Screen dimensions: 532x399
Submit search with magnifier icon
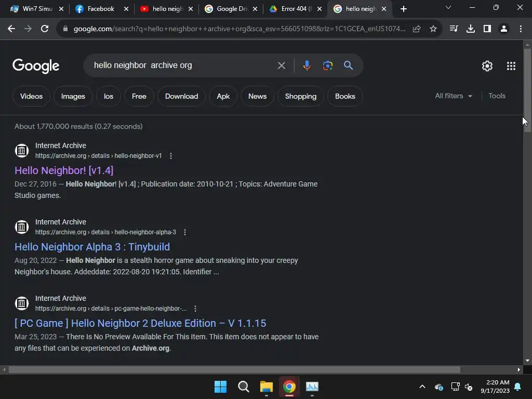(x=349, y=65)
